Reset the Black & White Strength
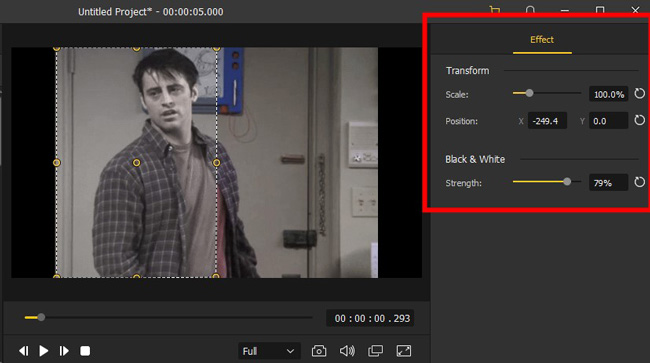The image size is (650, 363). (640, 182)
